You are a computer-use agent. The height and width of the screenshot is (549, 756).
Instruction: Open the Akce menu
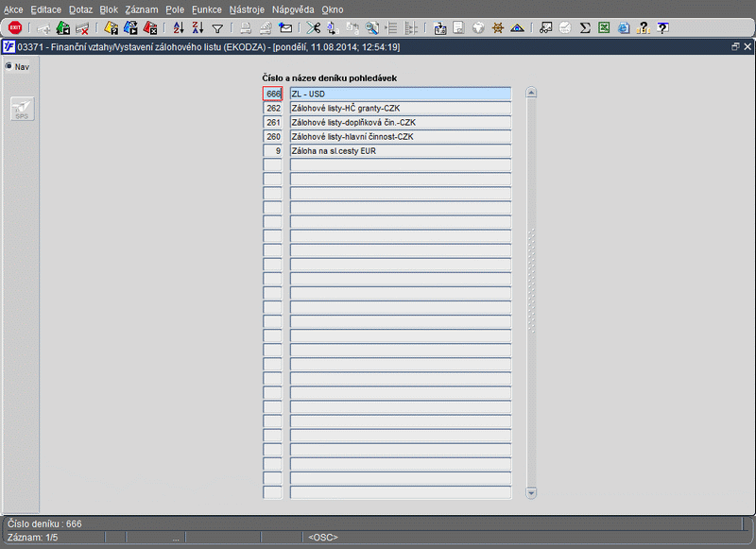click(x=13, y=9)
